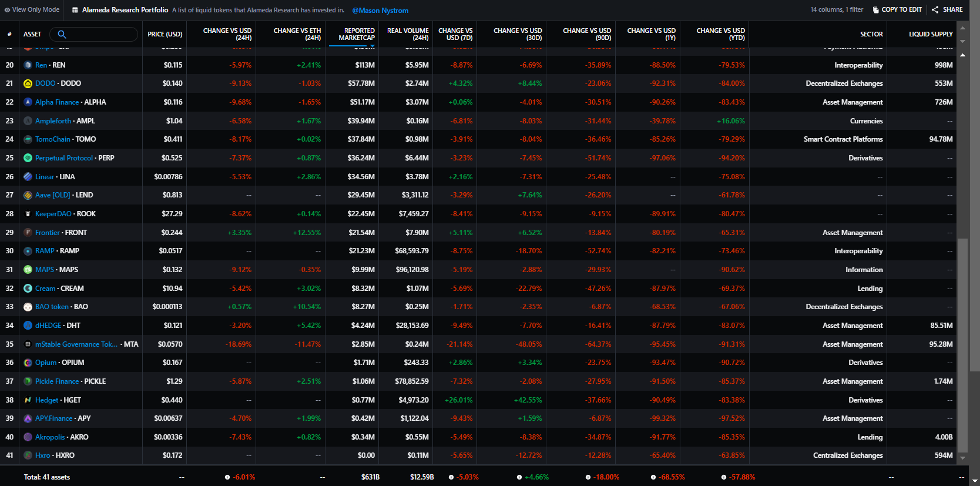
Task: Click the magnifier icon in the asset search box
Action: point(62,34)
